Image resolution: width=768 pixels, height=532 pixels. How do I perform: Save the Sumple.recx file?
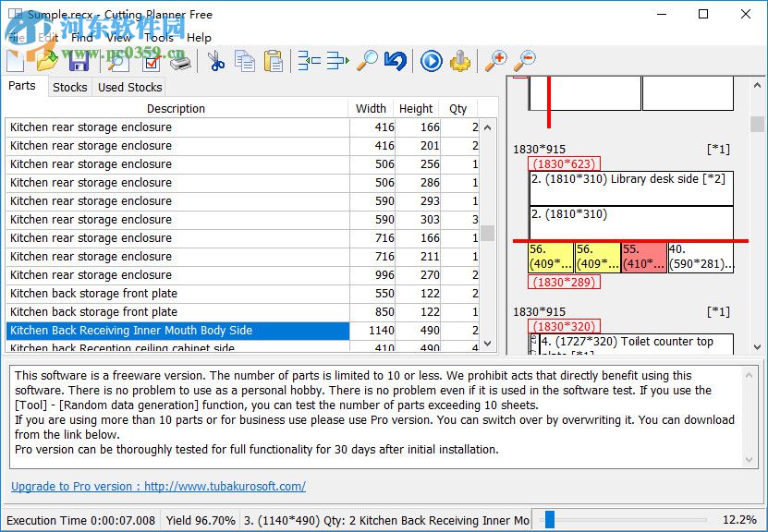pyautogui.click(x=79, y=61)
